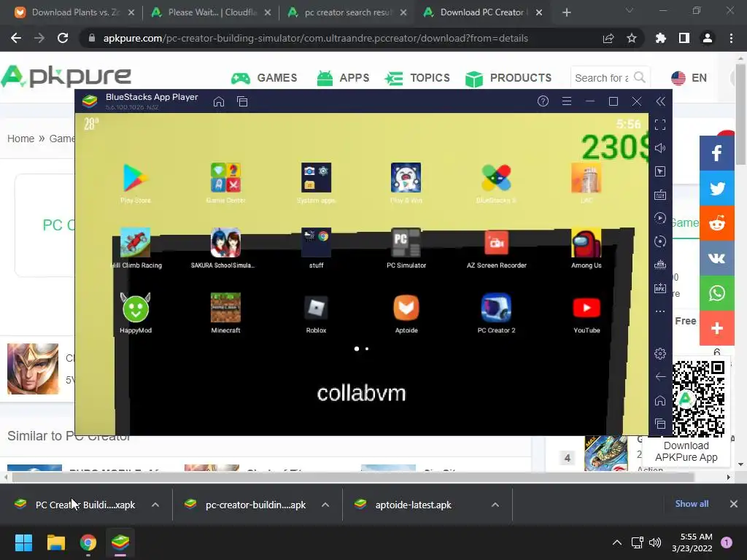Click the APKPure logo

66,76
